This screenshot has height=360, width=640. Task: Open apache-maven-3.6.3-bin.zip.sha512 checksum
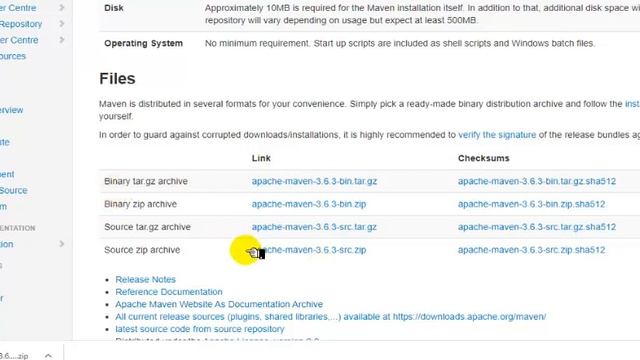point(531,204)
